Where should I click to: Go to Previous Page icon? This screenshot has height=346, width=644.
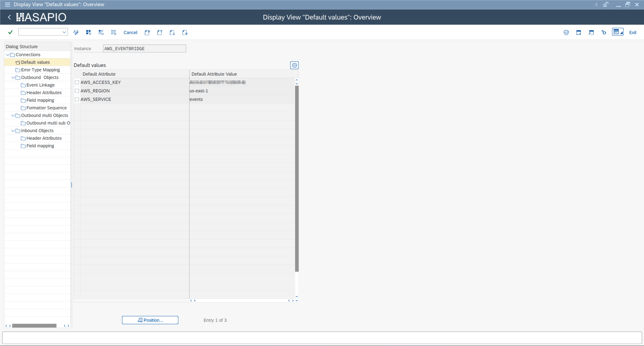pos(160,32)
